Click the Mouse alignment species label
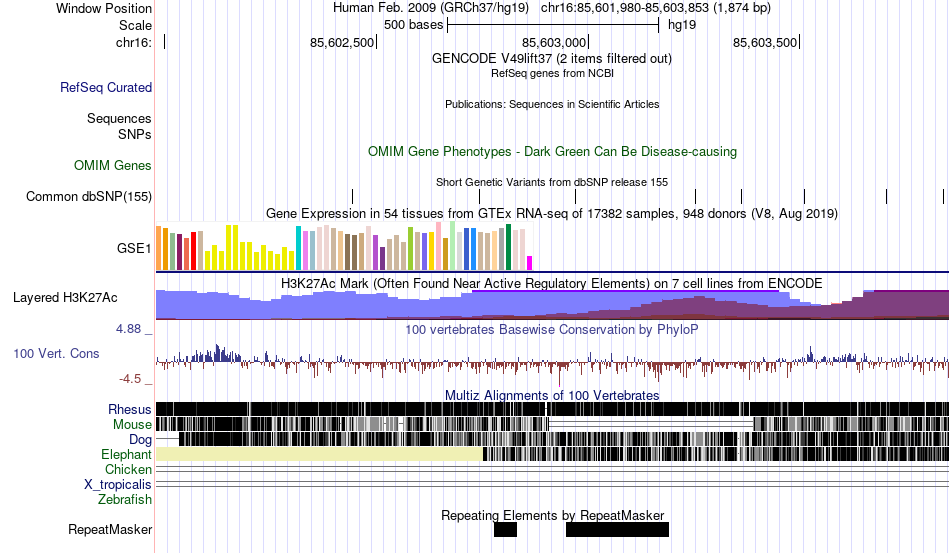950x553 pixels. point(132,425)
